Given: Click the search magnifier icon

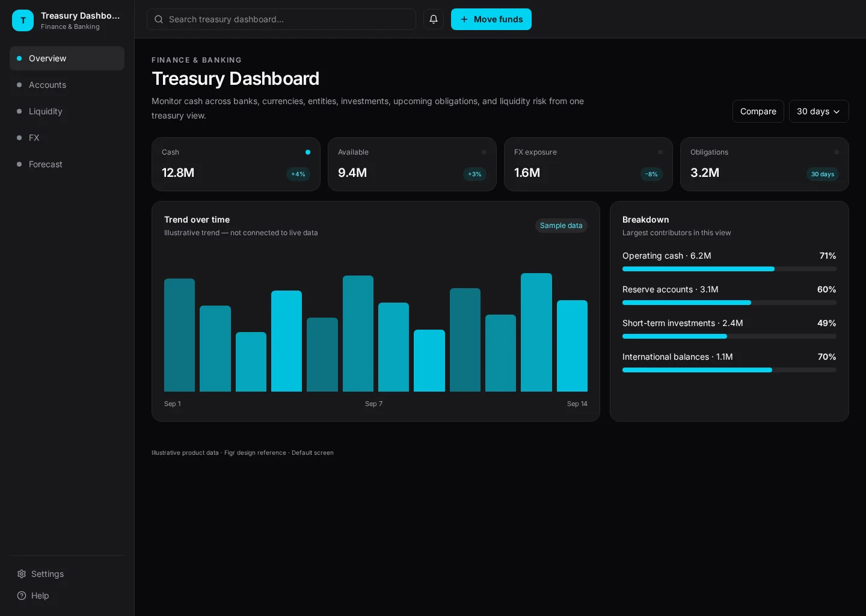Looking at the screenshot, I should [x=159, y=19].
